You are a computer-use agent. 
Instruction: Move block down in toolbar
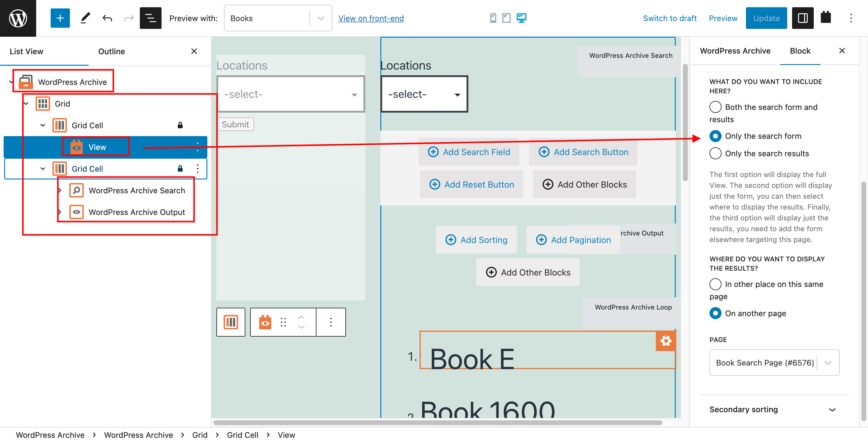[301, 327]
